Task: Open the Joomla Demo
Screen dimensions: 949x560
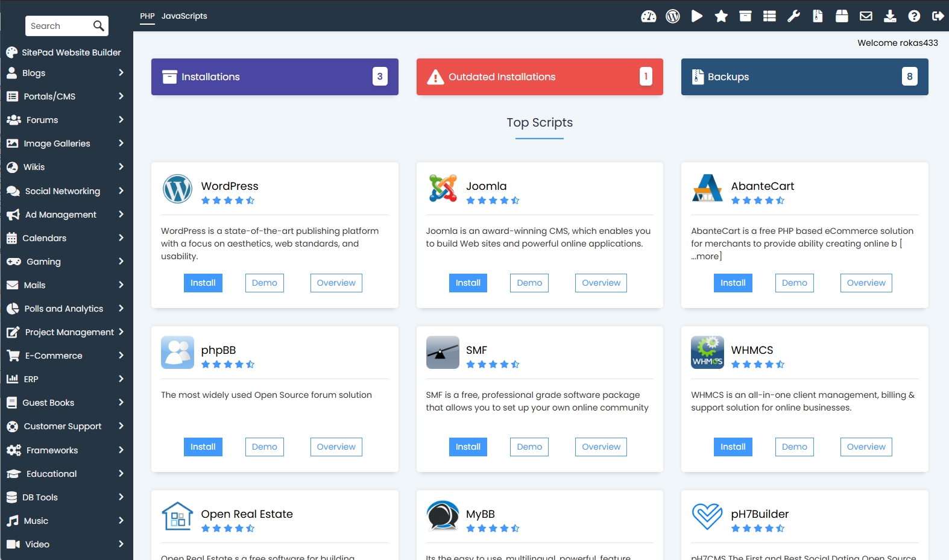Action: (x=529, y=283)
